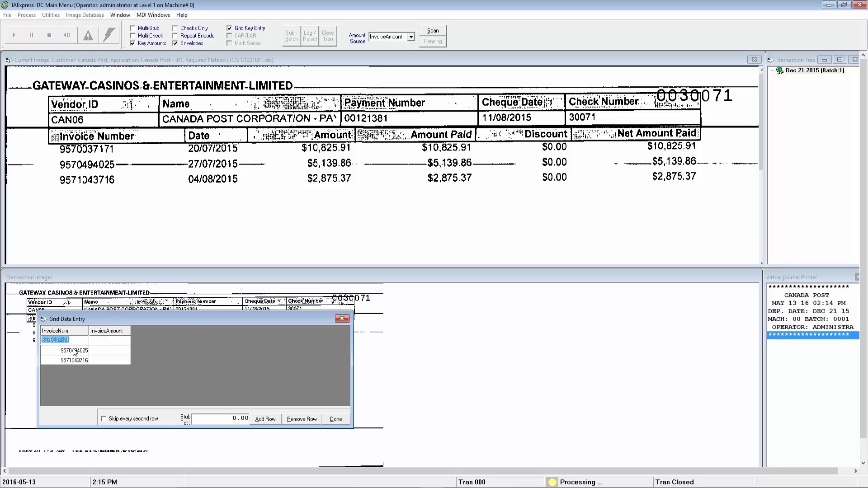The width and height of the screenshot is (868, 488).
Task: Close the Grid Data Entry dialog
Action: [342, 319]
